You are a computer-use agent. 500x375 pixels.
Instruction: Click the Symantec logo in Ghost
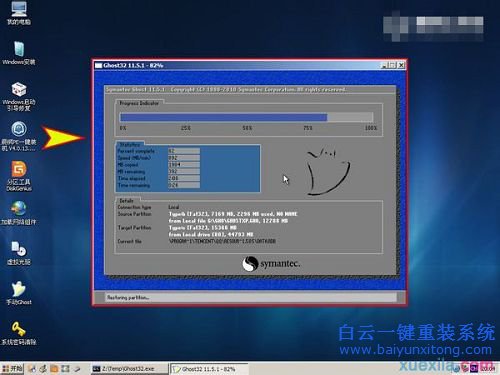tap(271, 264)
